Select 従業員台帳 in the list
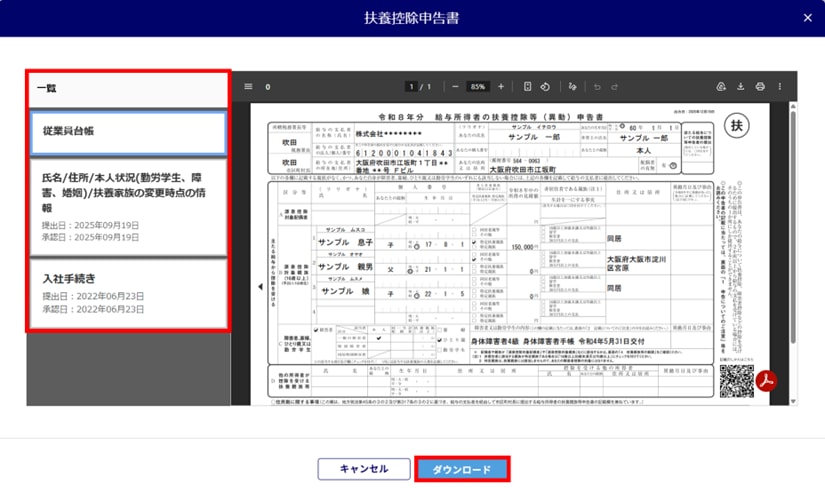Viewport: 825px width, 488px height. 128,132
